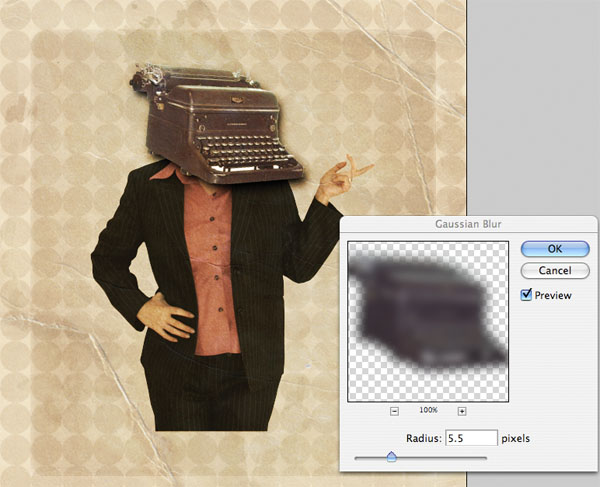Click the Radius slider handle
The image size is (600, 487).
click(391, 456)
